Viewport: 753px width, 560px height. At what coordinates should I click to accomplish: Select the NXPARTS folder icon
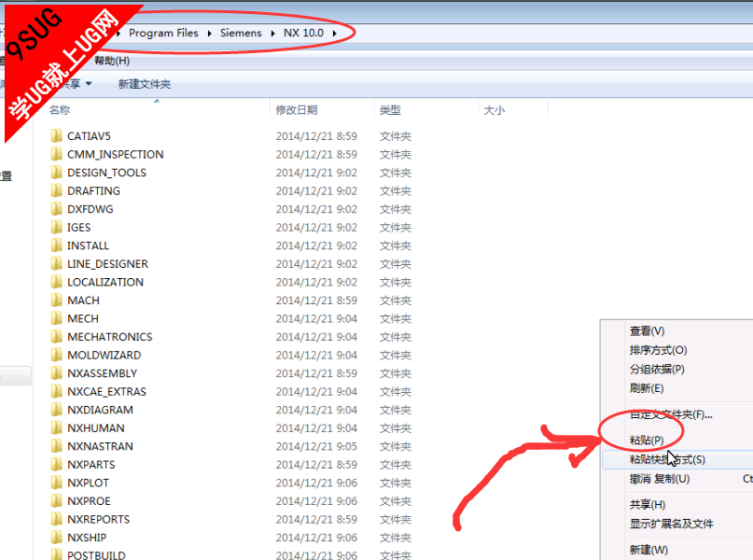pos(56,465)
